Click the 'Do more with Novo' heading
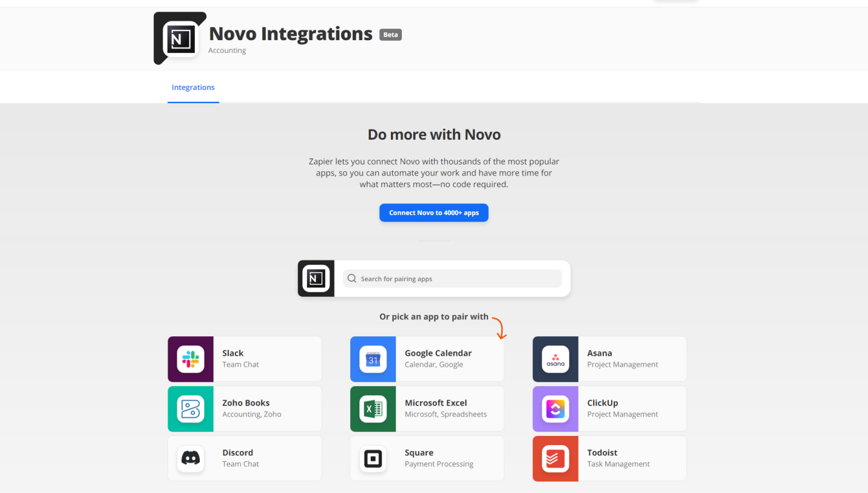 [x=434, y=134]
